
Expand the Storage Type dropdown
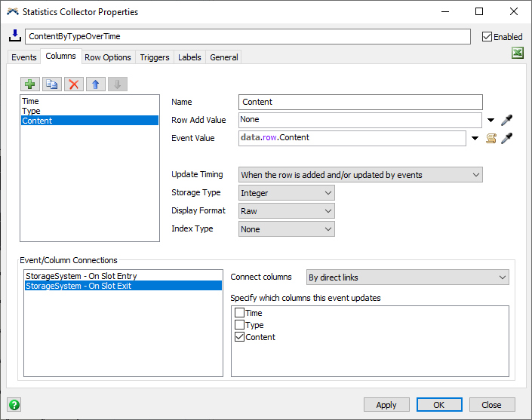click(x=286, y=193)
